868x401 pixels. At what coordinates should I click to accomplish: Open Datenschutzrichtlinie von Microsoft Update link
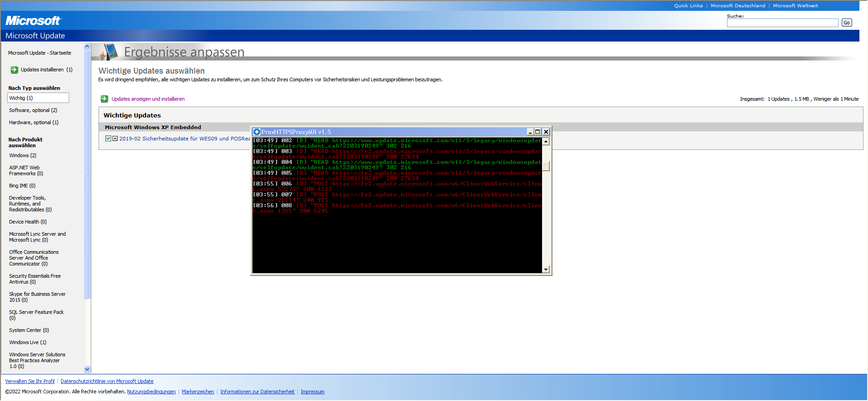tap(107, 381)
